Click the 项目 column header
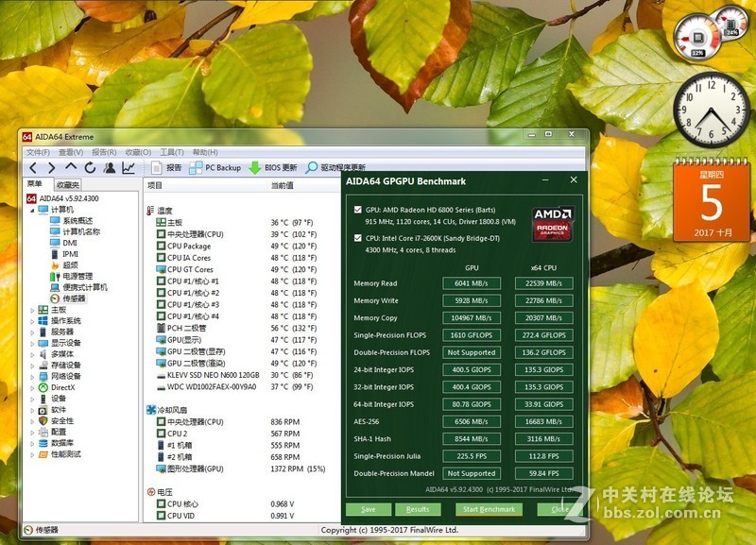The width and height of the screenshot is (756, 545). coord(206,185)
